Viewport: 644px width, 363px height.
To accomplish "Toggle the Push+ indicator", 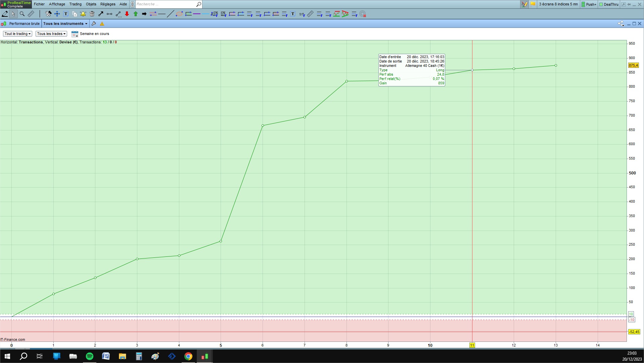I will (589, 4).
